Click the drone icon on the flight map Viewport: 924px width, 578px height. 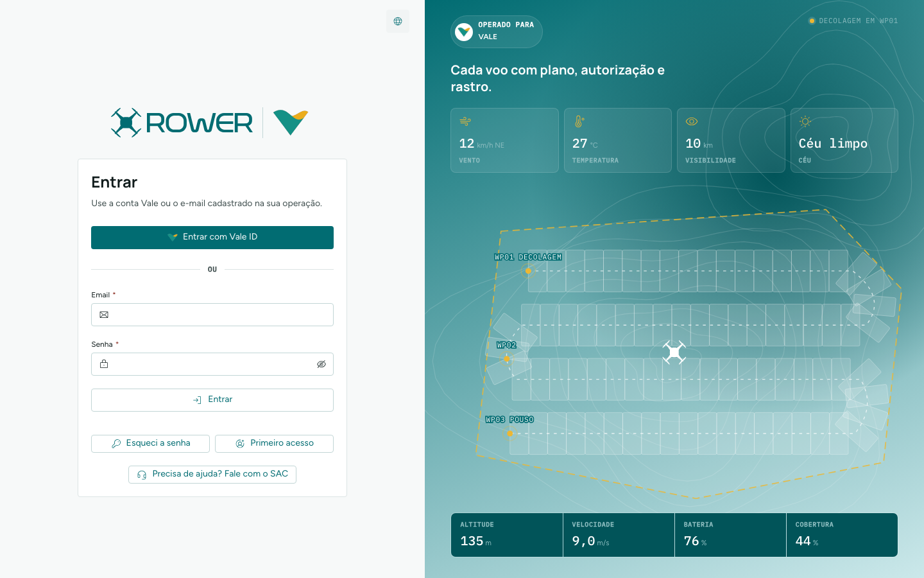[674, 353]
